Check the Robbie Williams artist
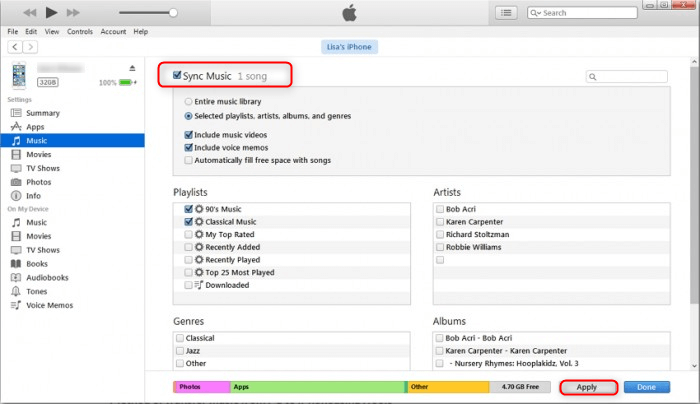 [x=440, y=247]
